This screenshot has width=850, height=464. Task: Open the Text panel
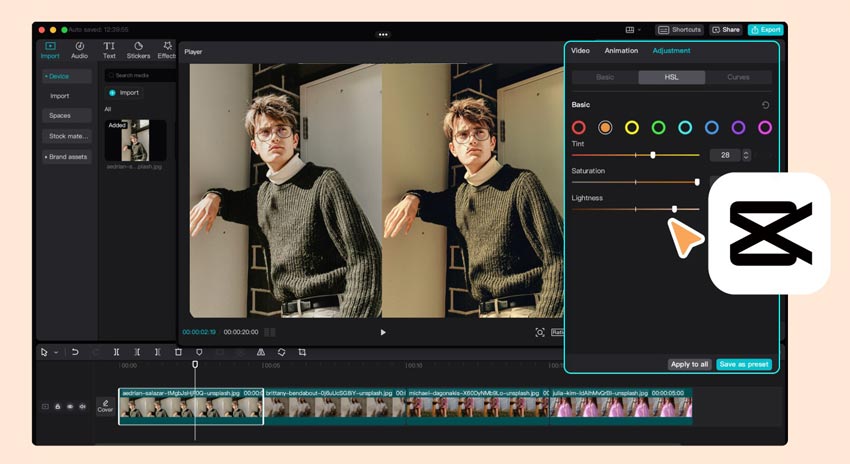click(x=109, y=50)
